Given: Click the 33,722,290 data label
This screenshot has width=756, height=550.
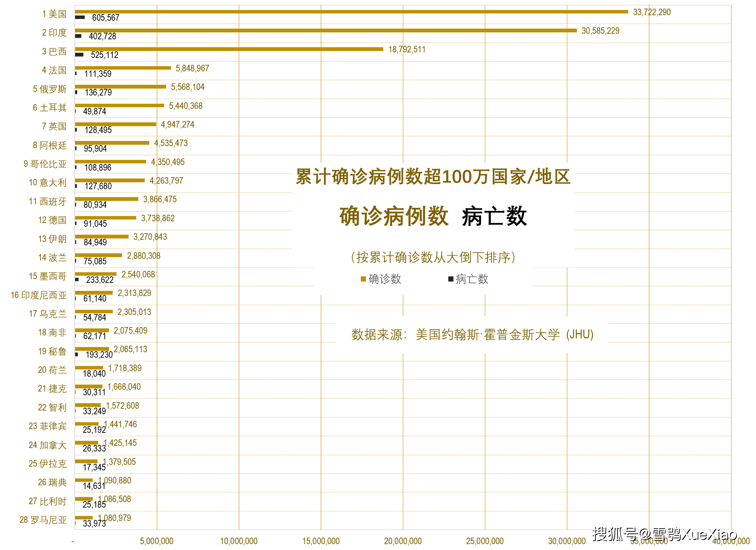Looking at the screenshot, I should pyautogui.click(x=652, y=12).
